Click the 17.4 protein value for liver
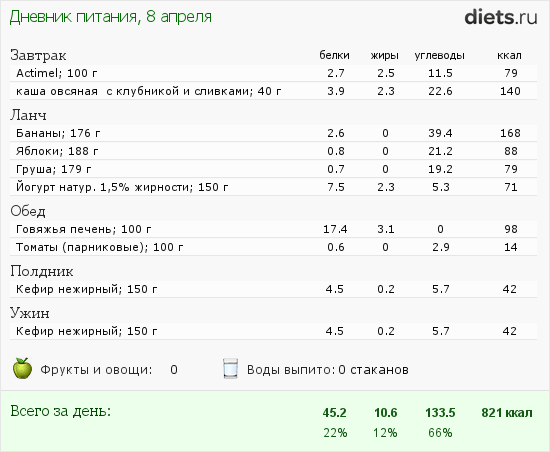The image size is (550, 452). point(335,229)
